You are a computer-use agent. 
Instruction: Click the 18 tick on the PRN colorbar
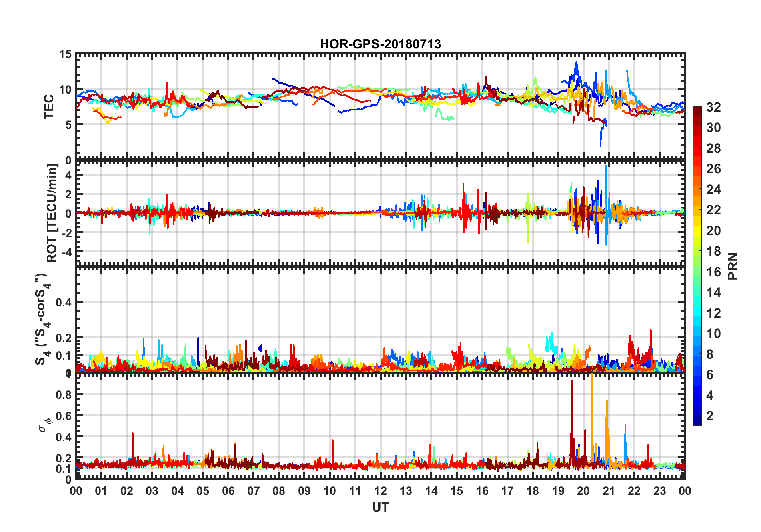click(713, 251)
